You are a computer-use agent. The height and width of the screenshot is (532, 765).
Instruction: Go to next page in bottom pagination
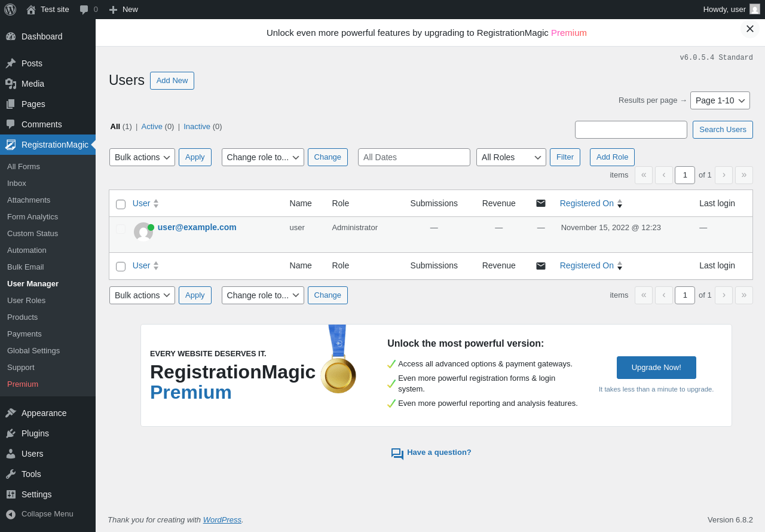[724, 295]
